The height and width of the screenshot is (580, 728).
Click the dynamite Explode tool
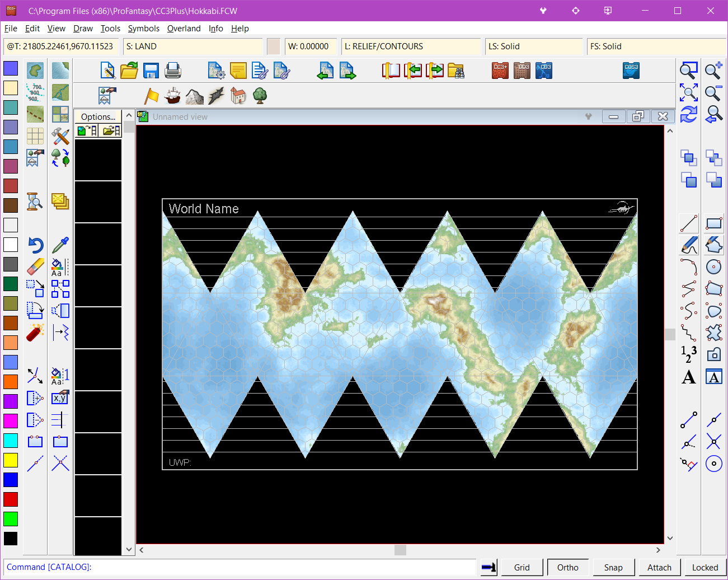(35, 333)
